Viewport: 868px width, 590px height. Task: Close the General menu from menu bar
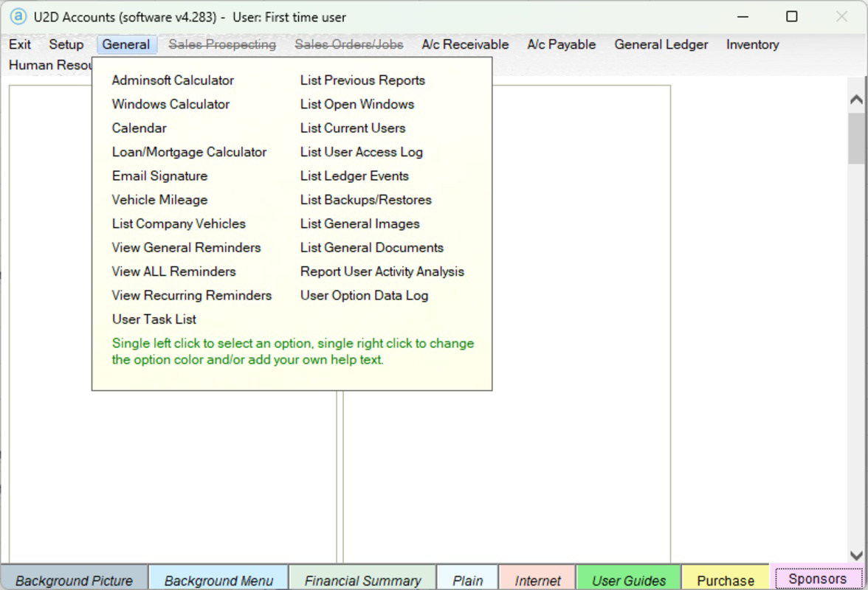(x=126, y=44)
